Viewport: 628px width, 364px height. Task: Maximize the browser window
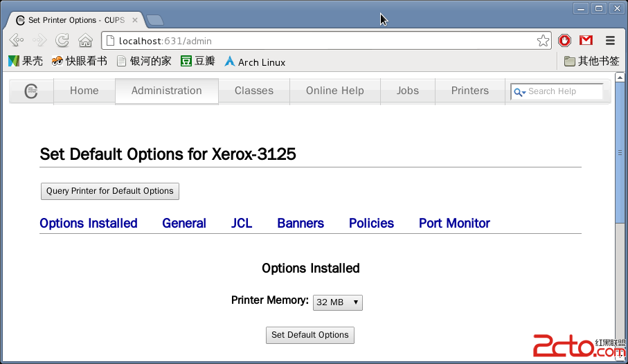[599, 8]
